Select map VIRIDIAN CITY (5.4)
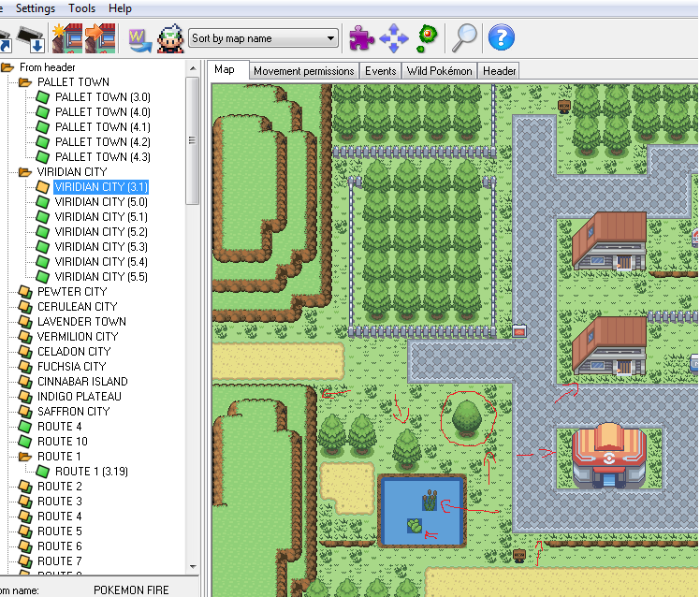 point(101,262)
